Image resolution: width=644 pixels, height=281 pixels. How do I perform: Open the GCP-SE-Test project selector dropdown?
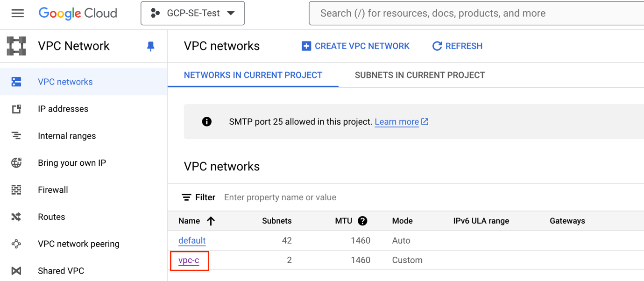[x=192, y=14]
